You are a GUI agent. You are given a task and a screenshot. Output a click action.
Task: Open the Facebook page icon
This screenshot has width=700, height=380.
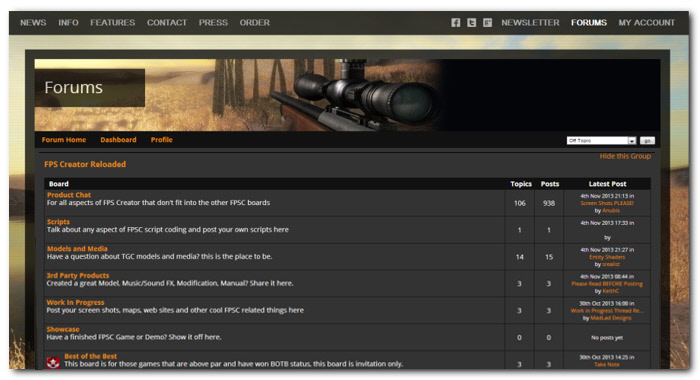pos(455,22)
